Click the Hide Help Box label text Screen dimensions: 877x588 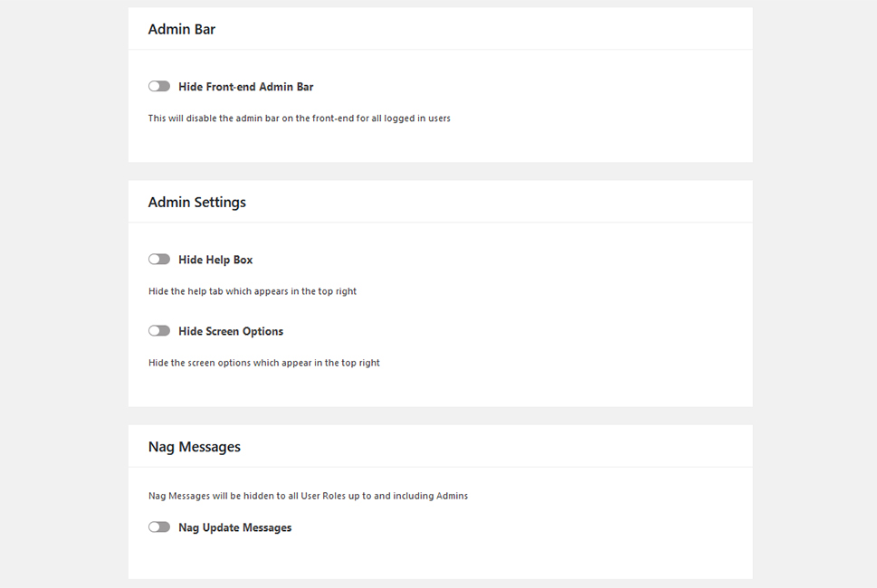point(215,260)
